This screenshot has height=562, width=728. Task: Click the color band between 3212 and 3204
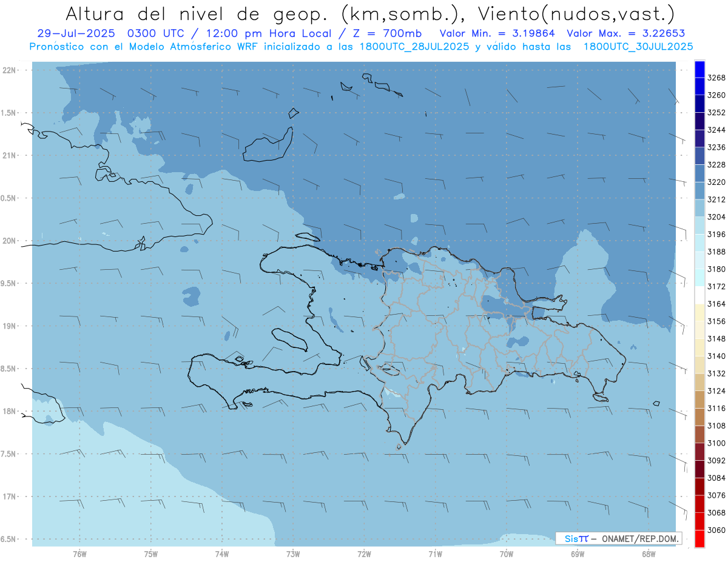[x=699, y=208]
